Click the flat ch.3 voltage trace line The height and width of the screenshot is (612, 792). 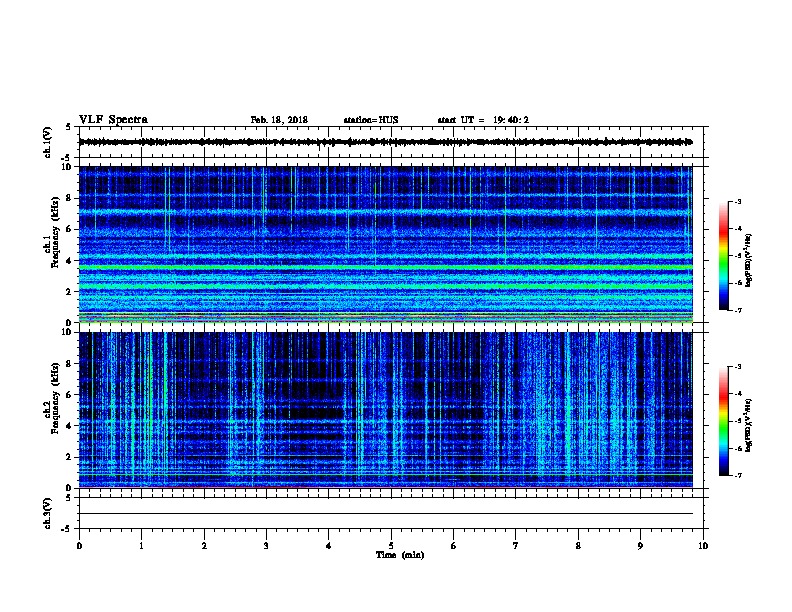tap(386, 514)
